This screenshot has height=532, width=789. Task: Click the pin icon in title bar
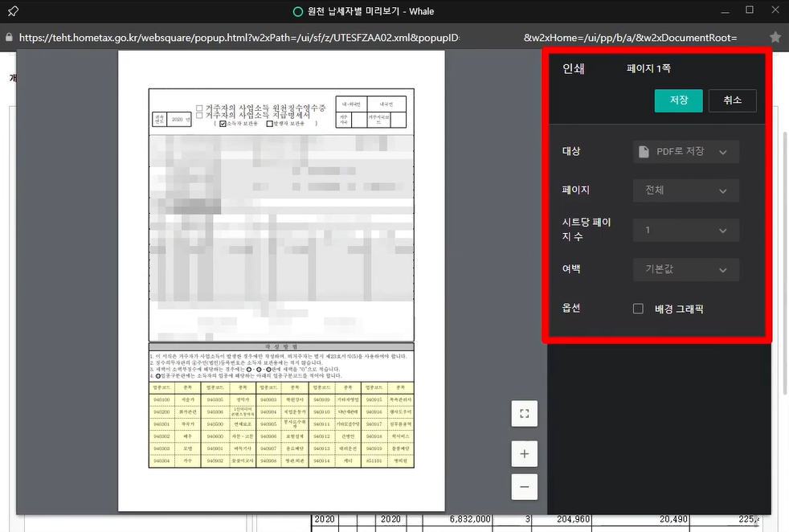tap(13, 11)
